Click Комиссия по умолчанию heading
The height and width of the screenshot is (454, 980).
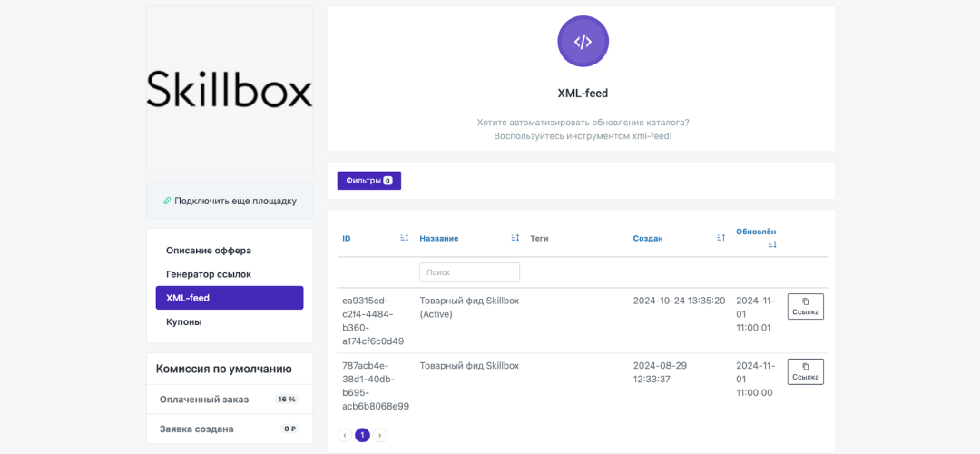[224, 369]
